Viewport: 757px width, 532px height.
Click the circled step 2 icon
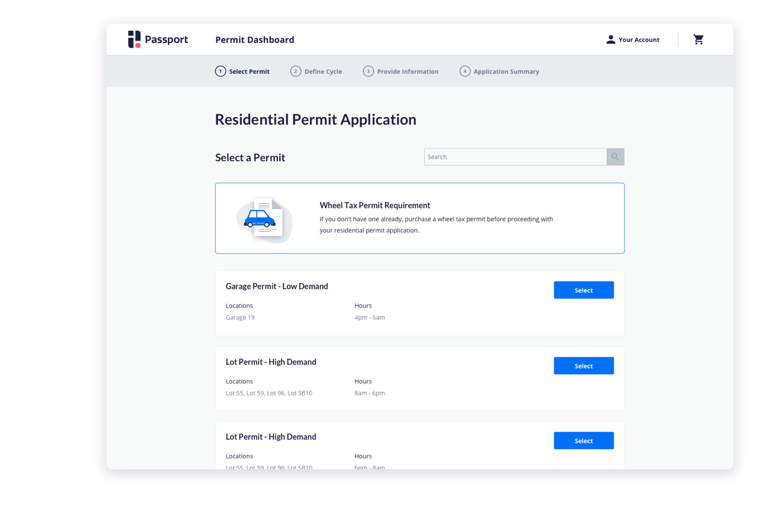[296, 71]
